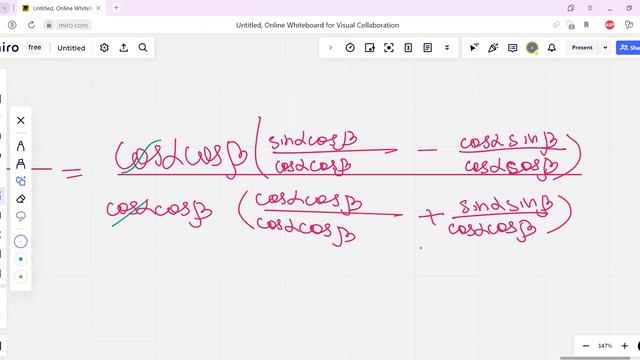Open the reactions confetti tool
Viewport: 640px width, 360px height.
493,48
